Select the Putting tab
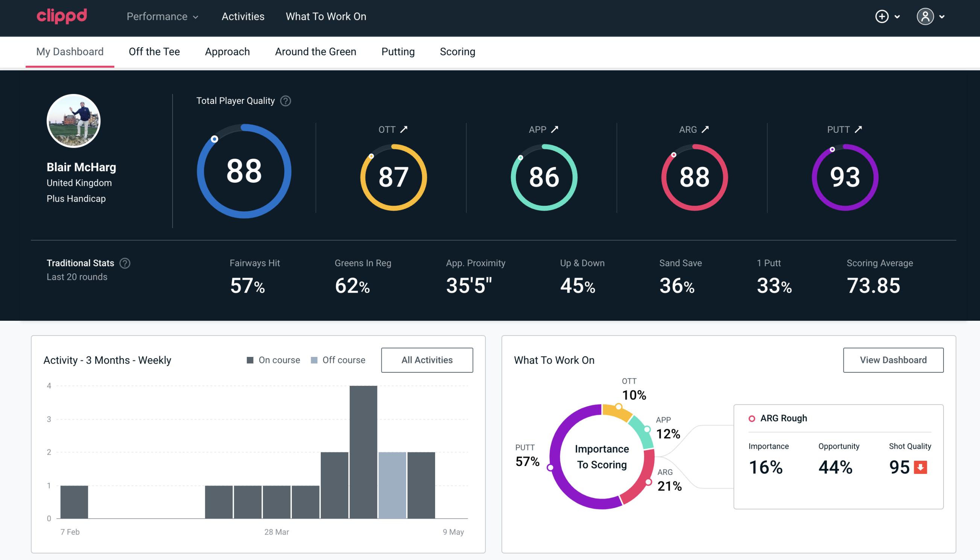 [397, 51]
